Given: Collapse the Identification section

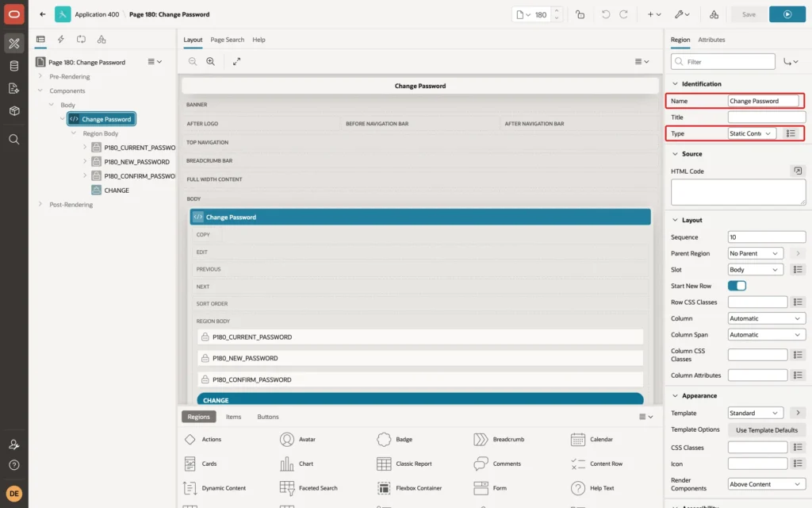Looking at the screenshot, I should [675, 83].
